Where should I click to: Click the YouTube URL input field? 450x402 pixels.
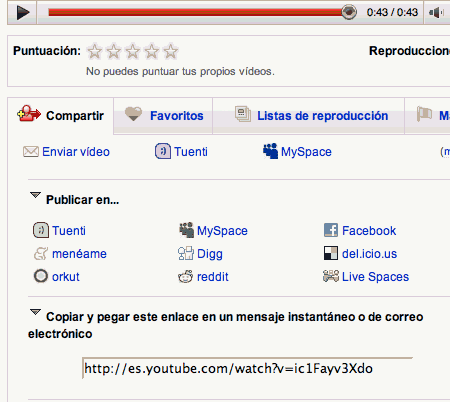[x=247, y=368]
